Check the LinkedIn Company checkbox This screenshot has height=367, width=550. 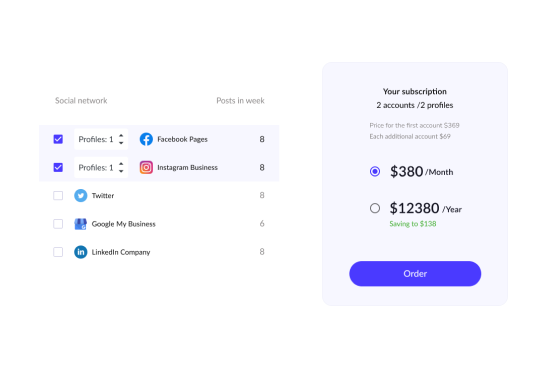pos(58,252)
